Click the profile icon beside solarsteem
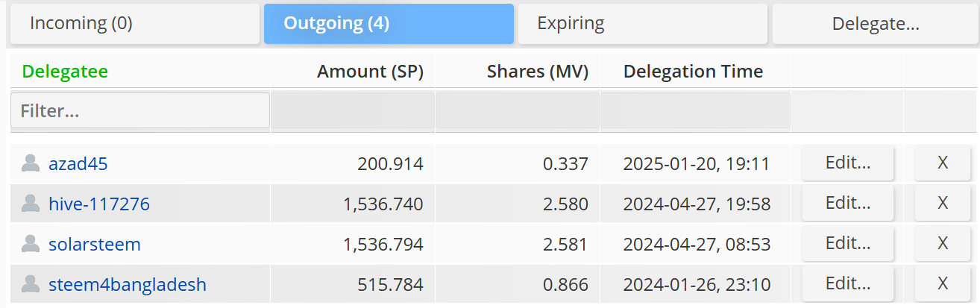 point(31,244)
